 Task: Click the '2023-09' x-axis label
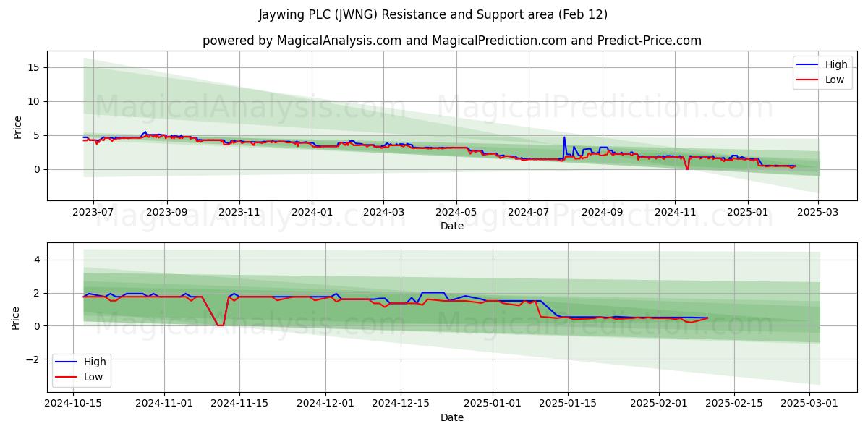(x=167, y=213)
